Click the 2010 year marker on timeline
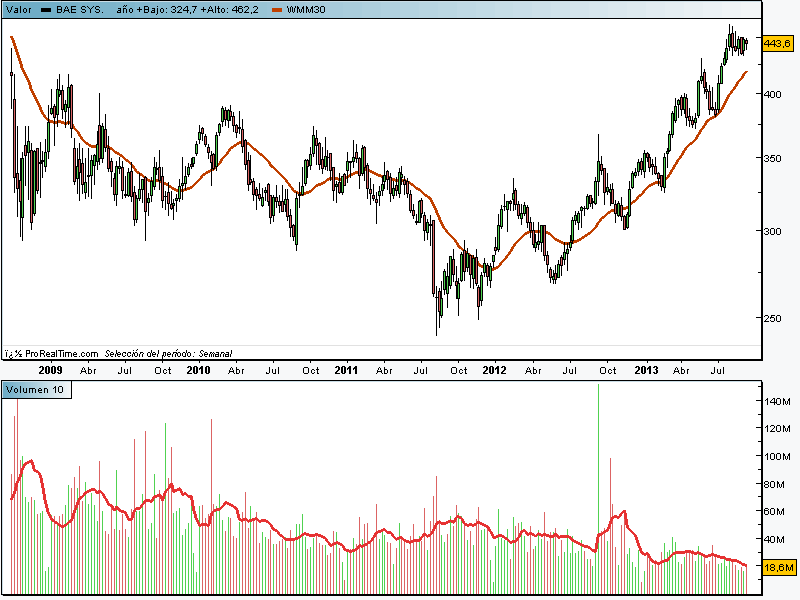Viewport: 800px width, 600px height. coord(198,370)
